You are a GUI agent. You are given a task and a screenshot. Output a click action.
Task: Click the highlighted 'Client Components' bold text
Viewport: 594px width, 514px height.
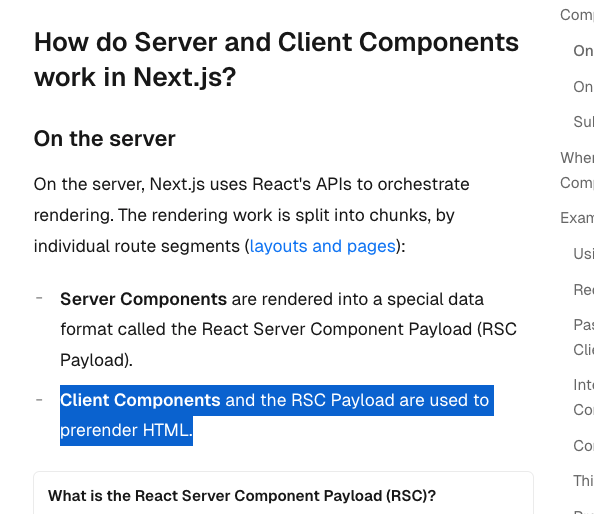[140, 400]
